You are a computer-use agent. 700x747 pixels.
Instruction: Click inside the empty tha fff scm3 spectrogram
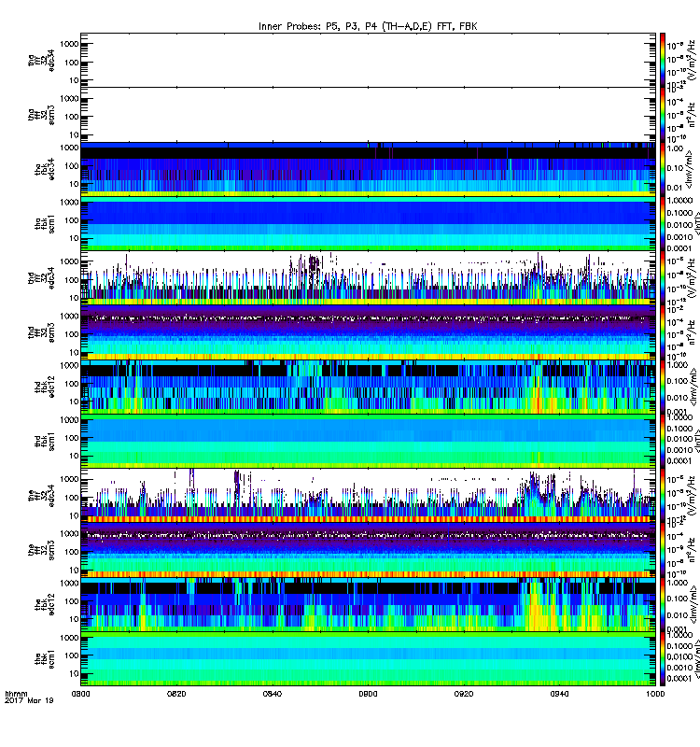point(368,115)
